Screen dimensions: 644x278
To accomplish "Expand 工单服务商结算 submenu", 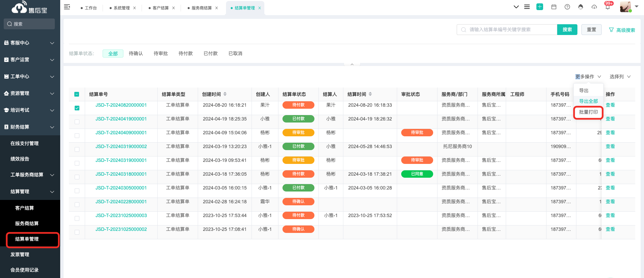I will click(x=30, y=175).
